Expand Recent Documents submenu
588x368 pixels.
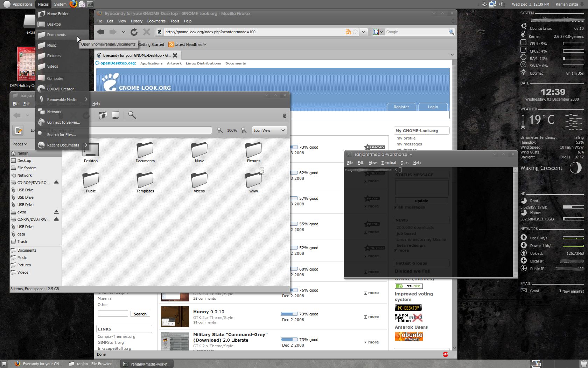tap(62, 145)
